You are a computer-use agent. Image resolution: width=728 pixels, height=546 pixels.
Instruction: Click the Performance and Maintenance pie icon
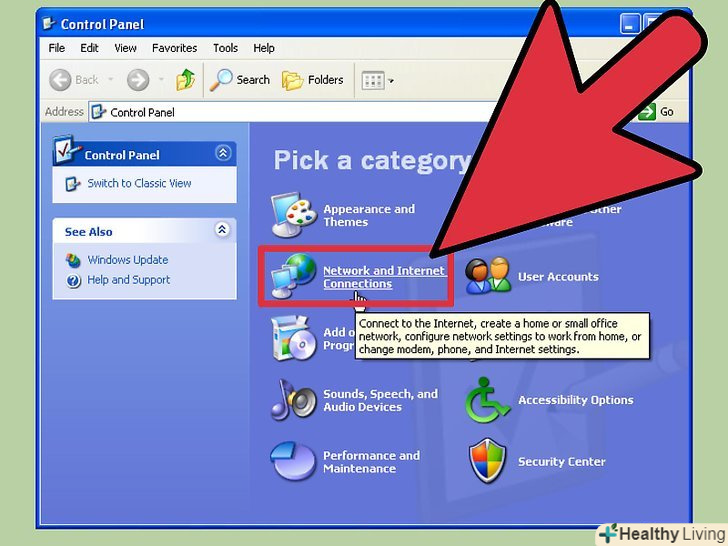[x=293, y=461]
